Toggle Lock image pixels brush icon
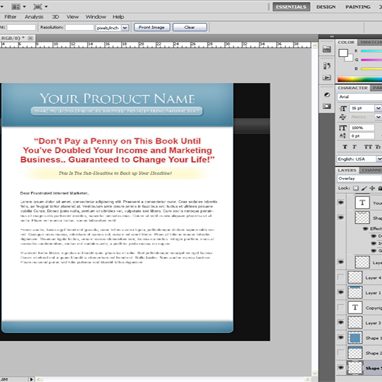Screen dimensions: 382x382 tap(364, 188)
